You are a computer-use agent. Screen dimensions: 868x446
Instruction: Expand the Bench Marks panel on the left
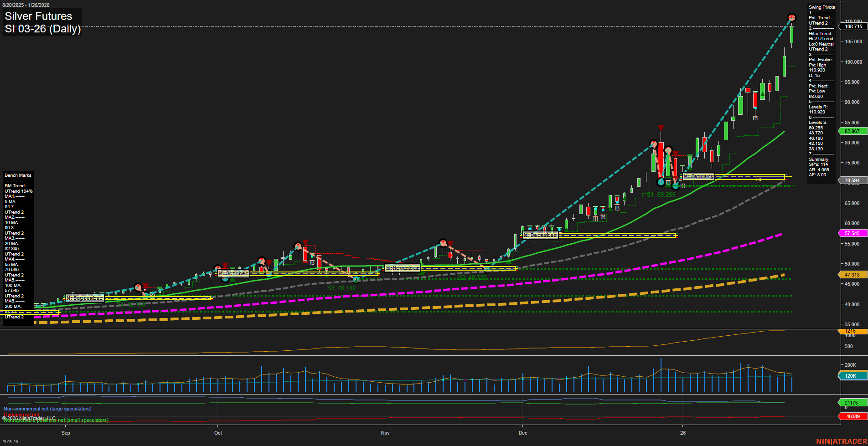(x=18, y=175)
